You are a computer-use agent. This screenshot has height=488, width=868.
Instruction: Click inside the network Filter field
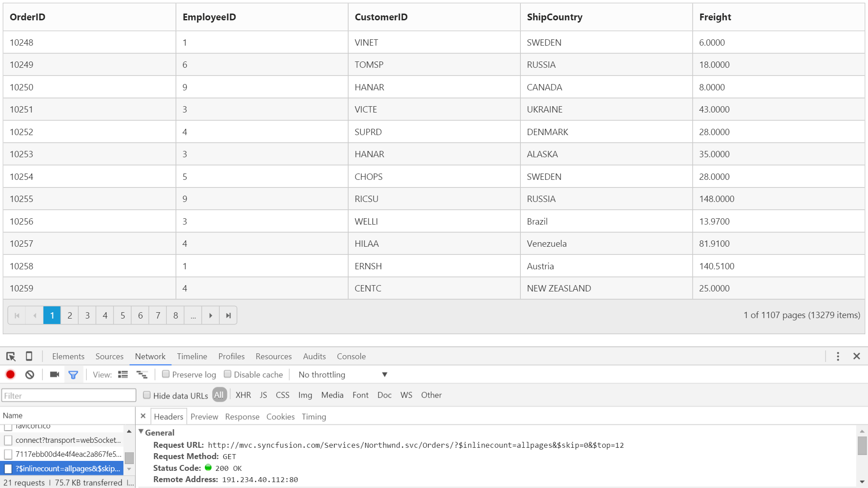(x=68, y=395)
